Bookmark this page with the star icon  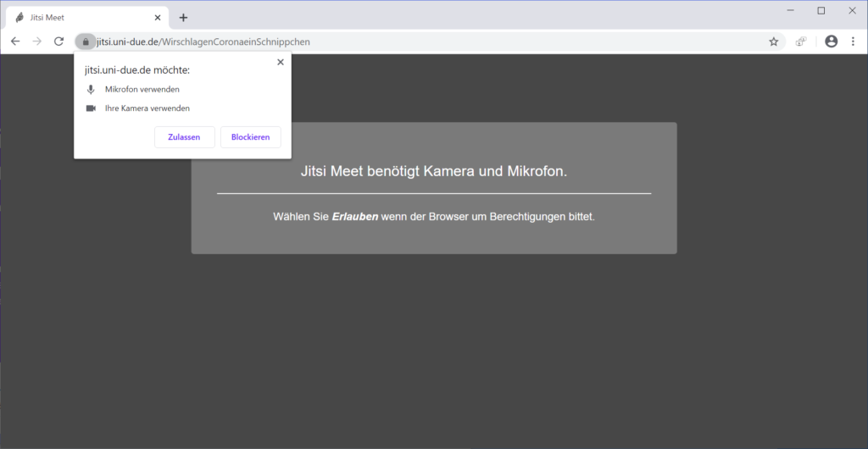coord(774,42)
